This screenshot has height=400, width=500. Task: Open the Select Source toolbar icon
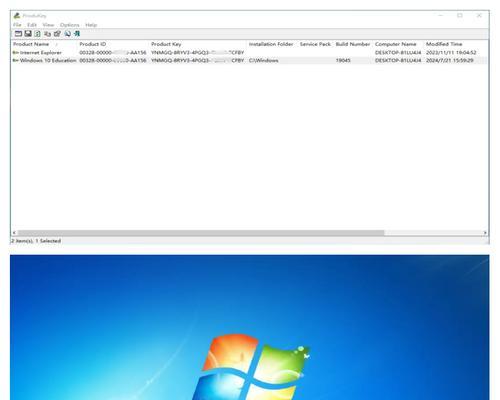pyautogui.click(x=18, y=34)
